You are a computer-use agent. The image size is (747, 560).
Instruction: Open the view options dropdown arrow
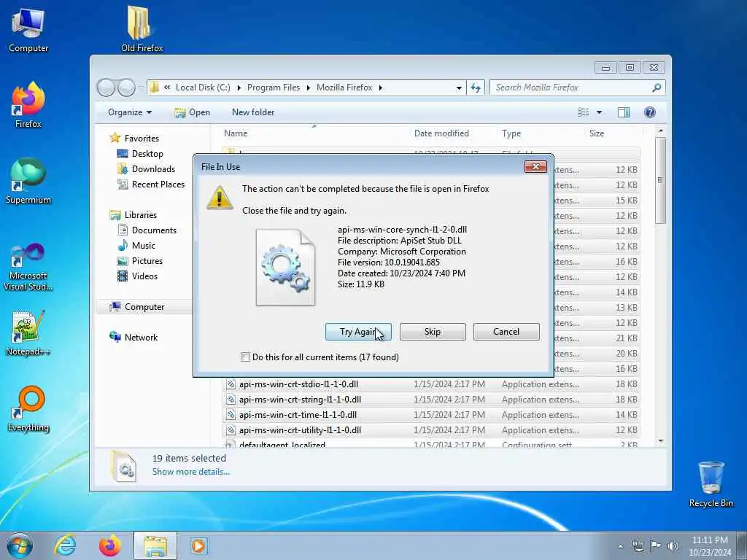pyautogui.click(x=600, y=112)
